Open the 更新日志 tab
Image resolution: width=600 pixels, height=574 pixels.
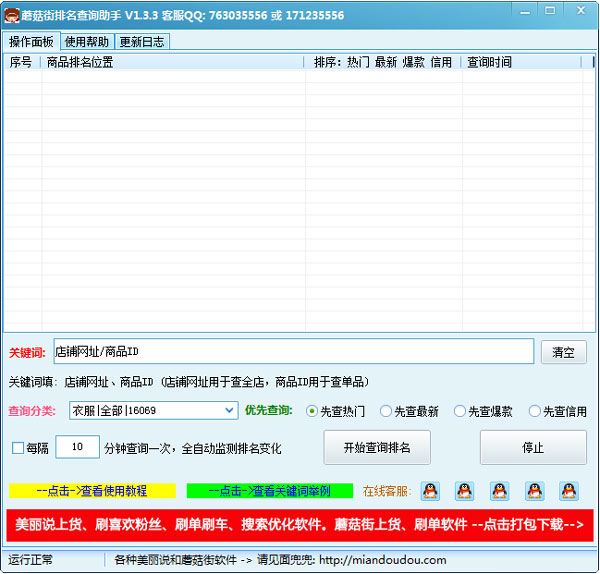pos(142,41)
